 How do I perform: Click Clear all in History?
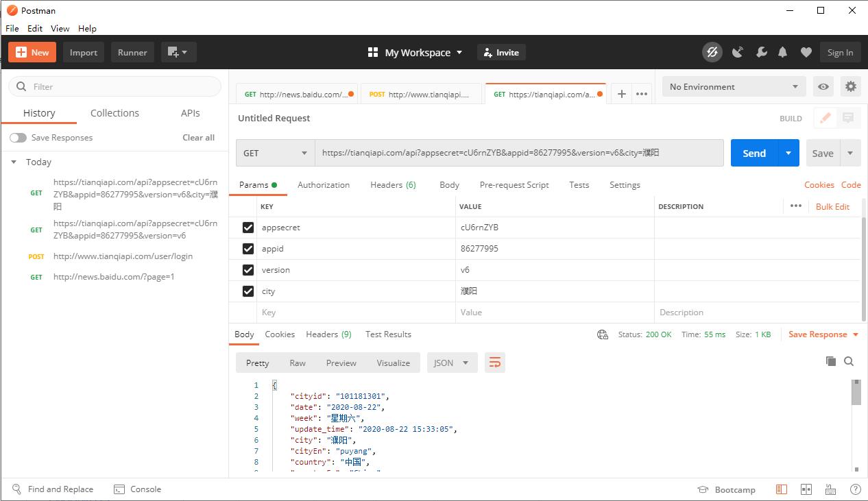pos(198,138)
